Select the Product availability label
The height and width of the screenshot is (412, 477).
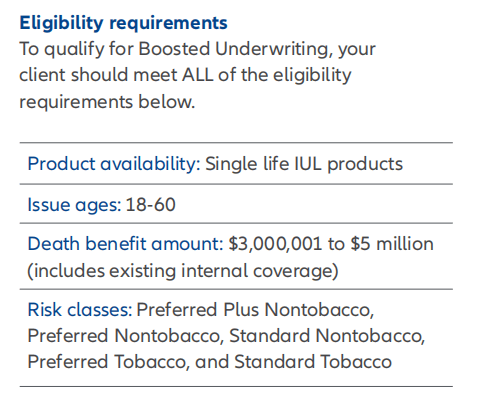coord(114,164)
